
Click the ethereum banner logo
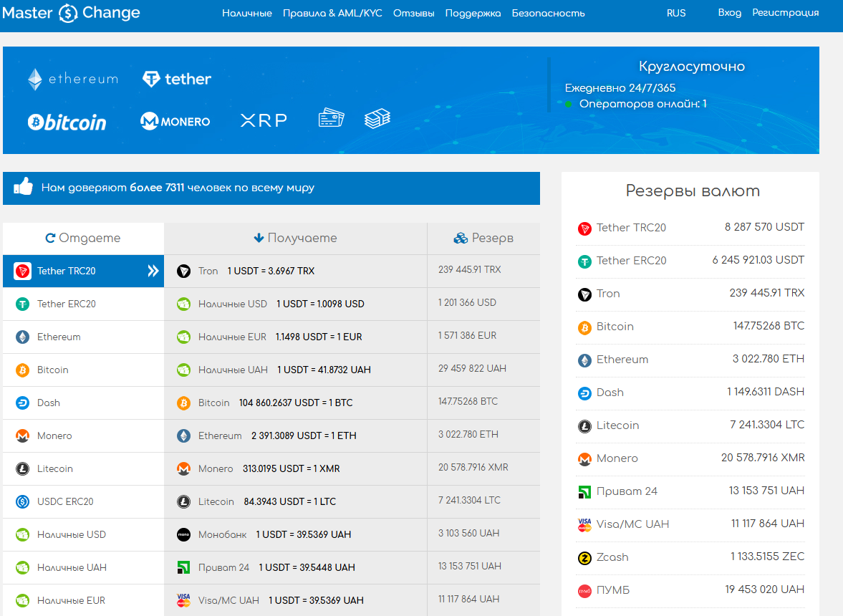pos(73,79)
